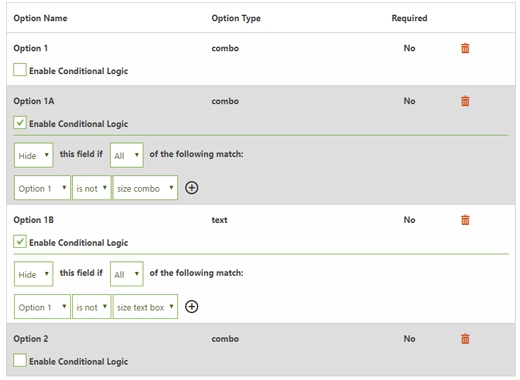Delete Option 1 with its trash icon

pyautogui.click(x=465, y=48)
